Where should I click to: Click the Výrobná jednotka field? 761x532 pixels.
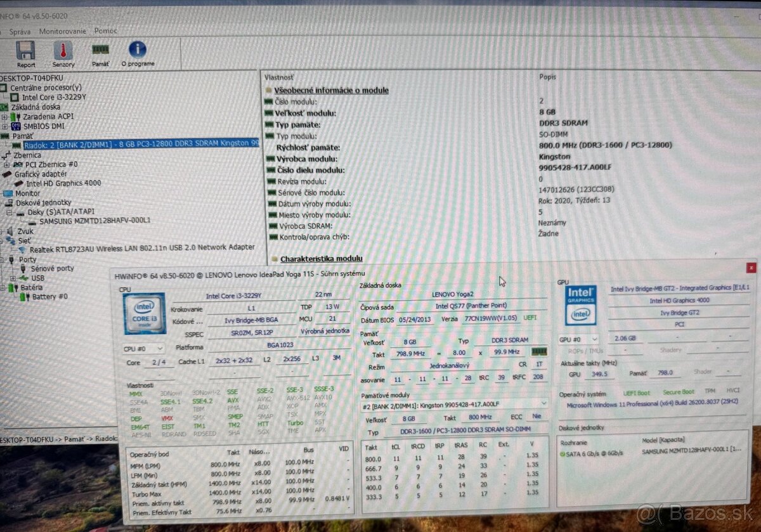[324, 331]
